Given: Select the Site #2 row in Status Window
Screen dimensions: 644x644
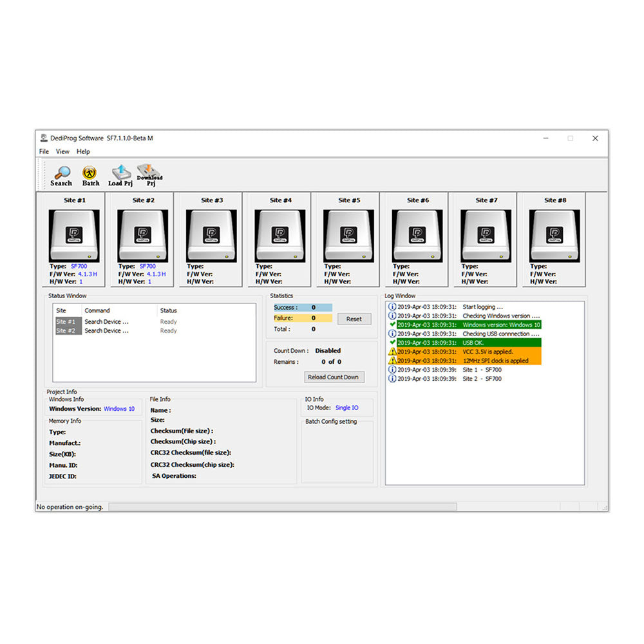Looking at the screenshot, I should coord(67,330).
